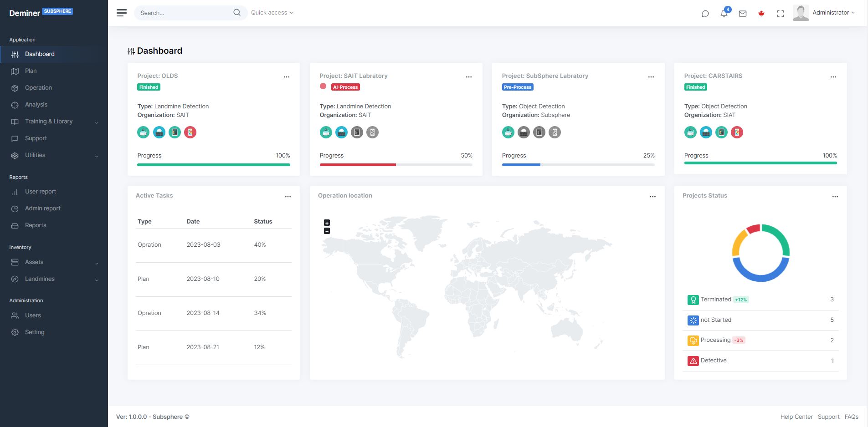Expand the Utilities sidebar section
The height and width of the screenshot is (427, 868).
(35, 155)
